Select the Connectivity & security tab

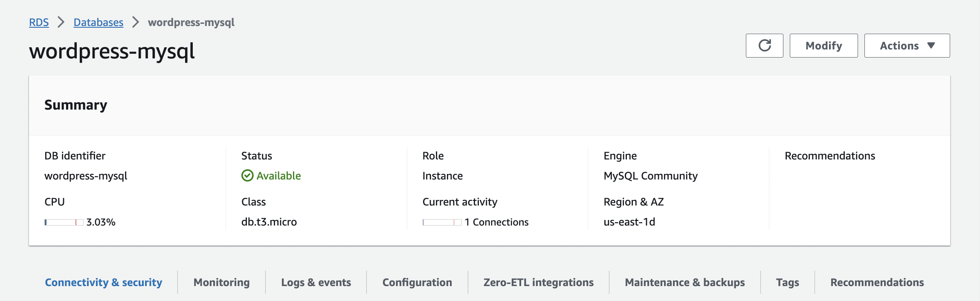tap(104, 282)
